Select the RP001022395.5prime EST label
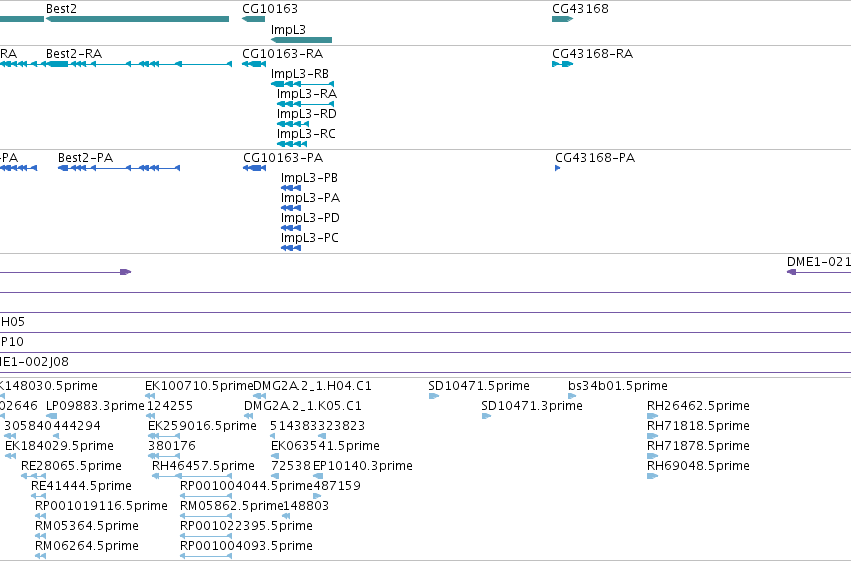The width and height of the screenshot is (851, 561). pos(246,526)
